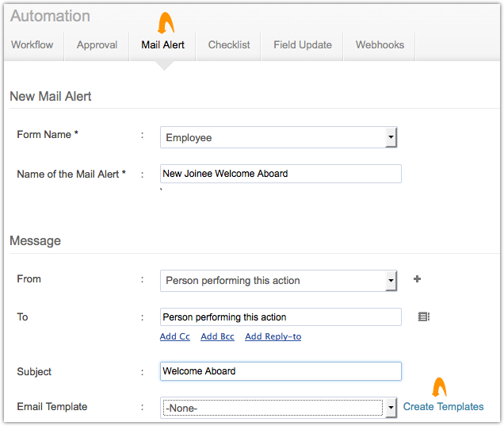The image size is (504, 426).
Task: Focus the Name of the Mail Alert field
Action: [x=281, y=174]
